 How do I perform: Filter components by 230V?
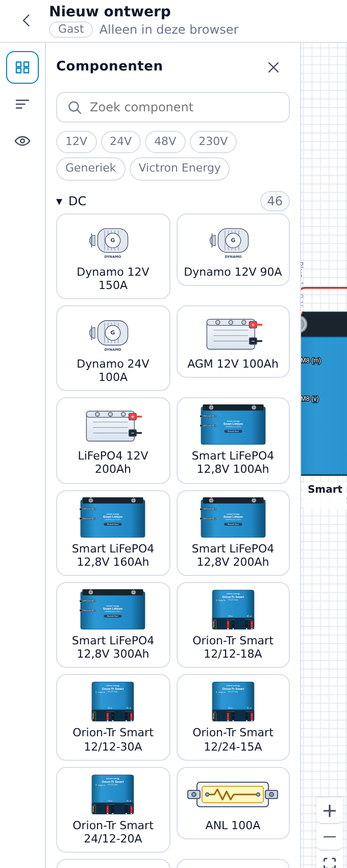(213, 141)
